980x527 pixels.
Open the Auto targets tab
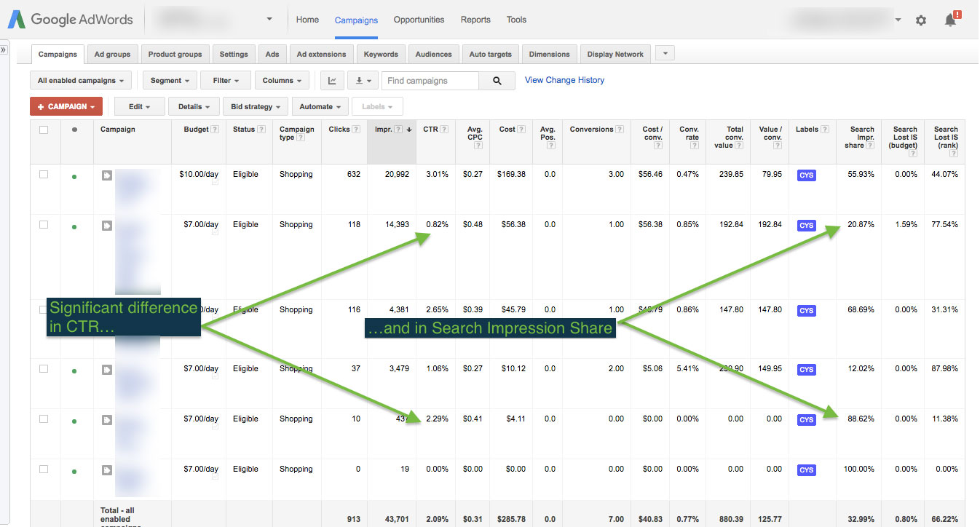tap(490, 55)
